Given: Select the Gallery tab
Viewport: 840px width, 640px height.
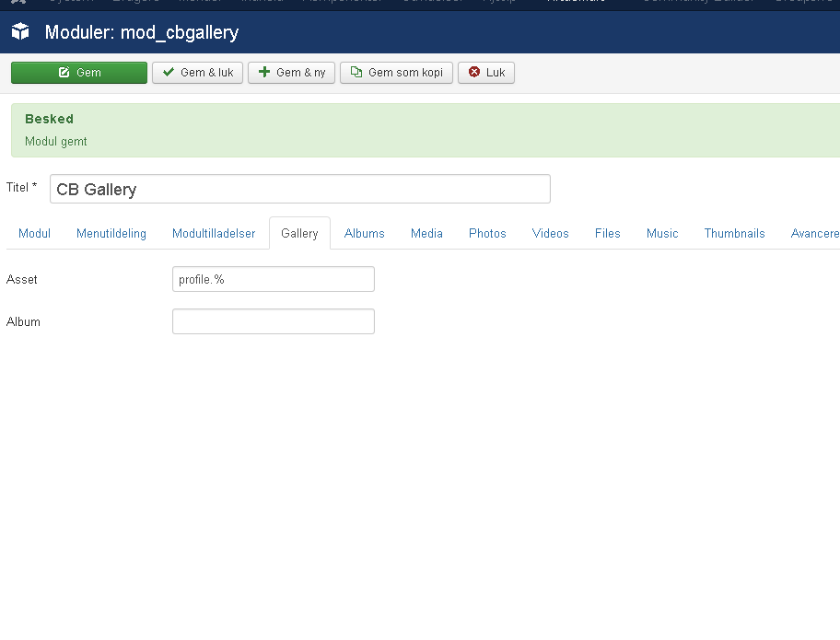Looking at the screenshot, I should [299, 234].
